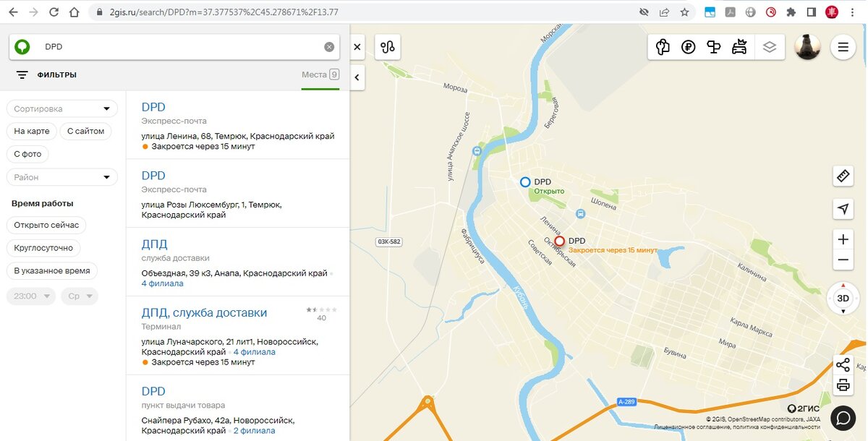Go back in the browser
The height and width of the screenshot is (441, 868).
(13, 12)
